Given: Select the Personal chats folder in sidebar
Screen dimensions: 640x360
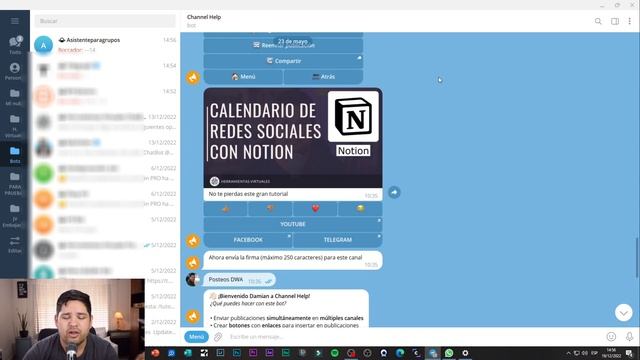Looking at the screenshot, I should point(15,71).
